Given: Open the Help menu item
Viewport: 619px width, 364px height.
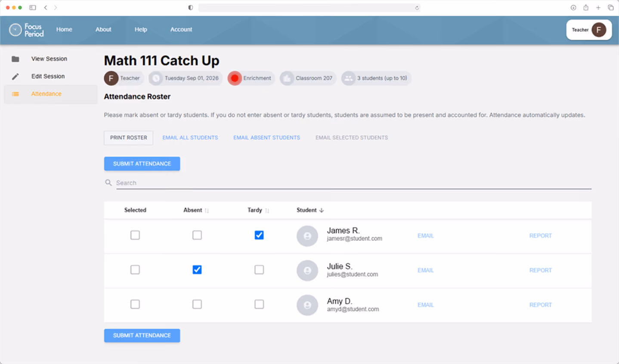Looking at the screenshot, I should point(141,30).
